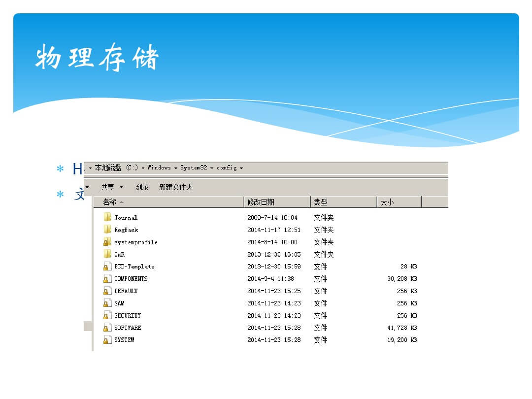The width and height of the screenshot is (532, 399).
Task: Click the SAM file icon
Action: 107,303
